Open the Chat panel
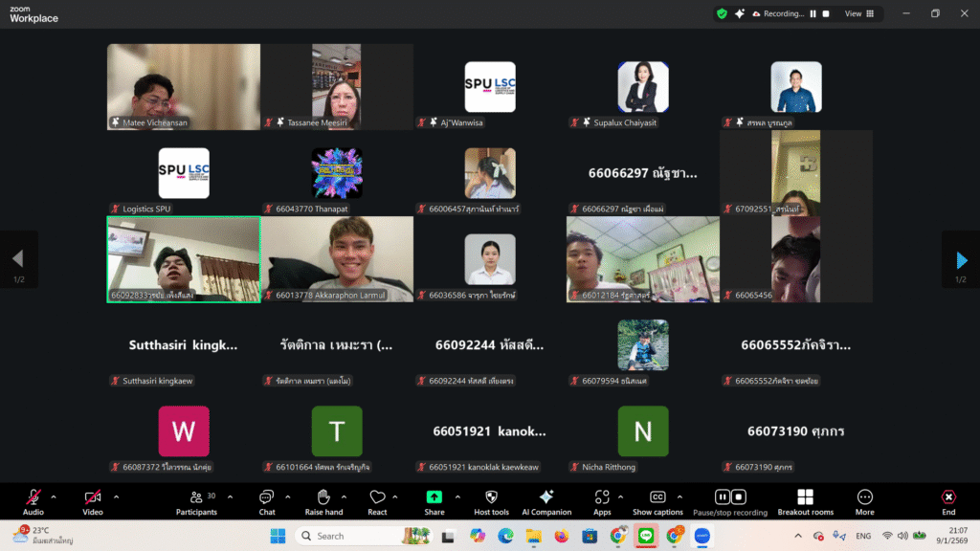The width and height of the screenshot is (980, 551). 267,499
